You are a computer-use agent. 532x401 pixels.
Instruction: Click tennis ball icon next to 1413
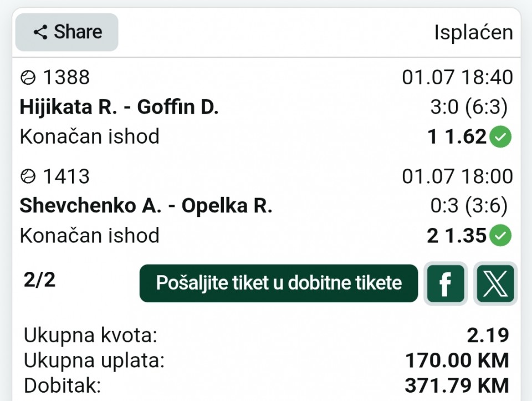28,176
